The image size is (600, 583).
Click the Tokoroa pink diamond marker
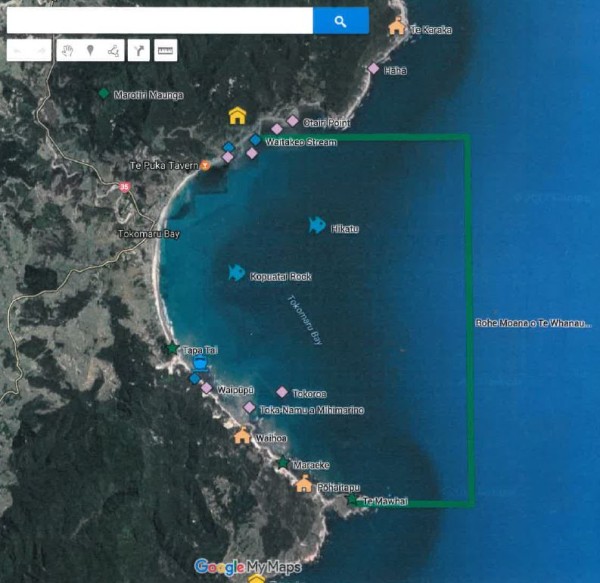coord(282,392)
